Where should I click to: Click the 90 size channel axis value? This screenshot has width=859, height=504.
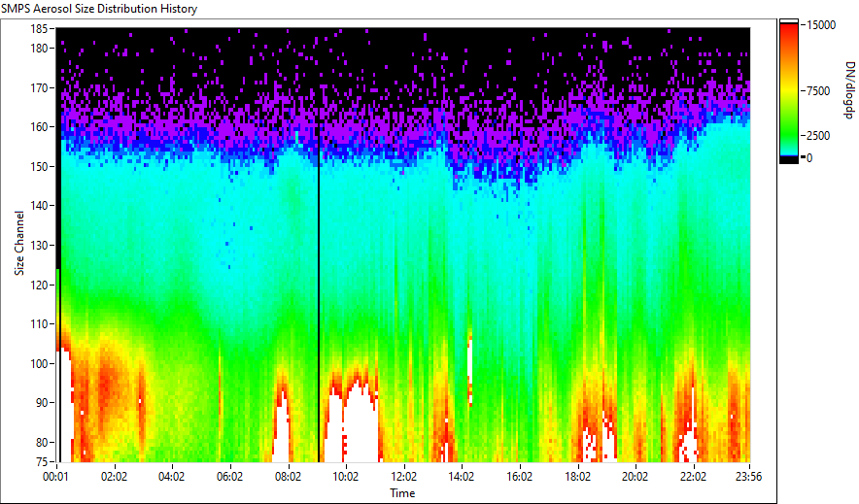(x=42, y=403)
